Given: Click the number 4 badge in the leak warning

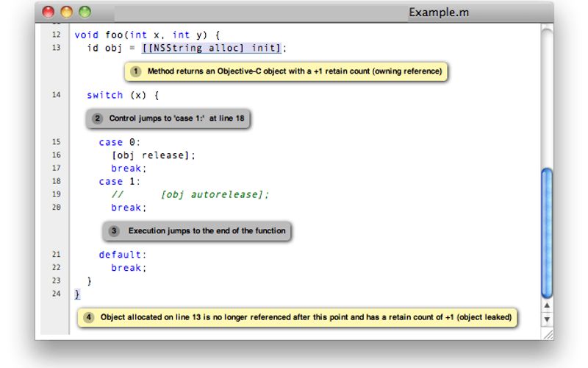Looking at the screenshot, I should coord(89,317).
